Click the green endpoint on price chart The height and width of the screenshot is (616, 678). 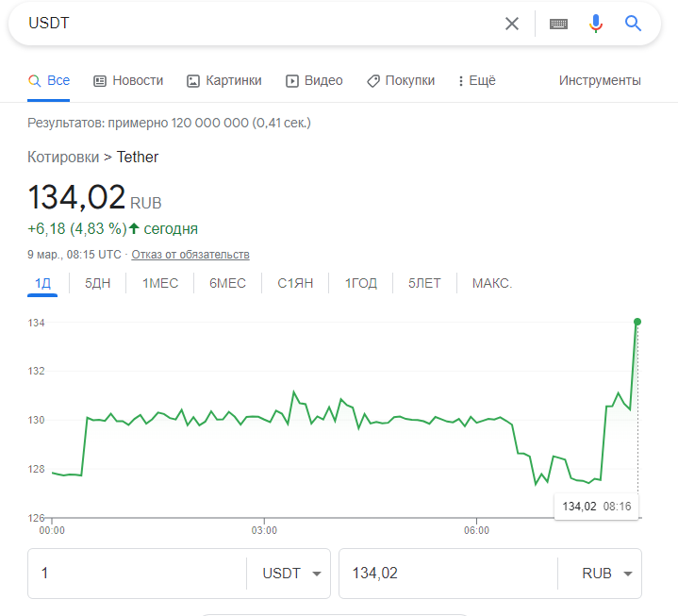tap(637, 322)
